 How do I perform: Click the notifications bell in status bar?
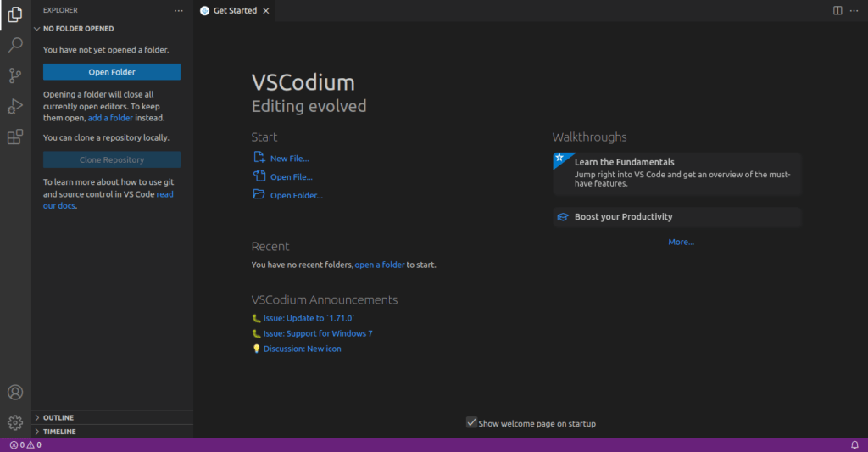[x=854, y=445]
